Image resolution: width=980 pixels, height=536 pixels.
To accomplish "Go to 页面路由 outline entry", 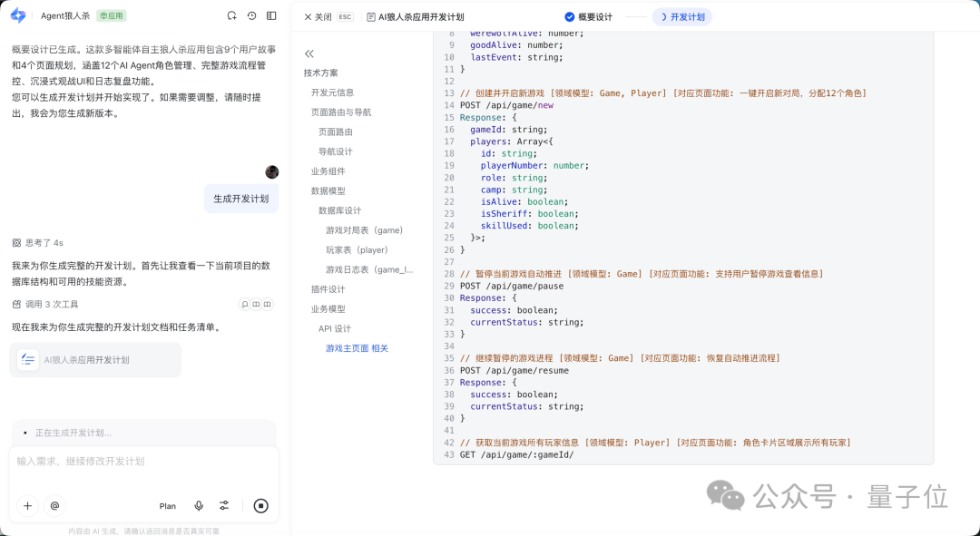I will coord(336,132).
